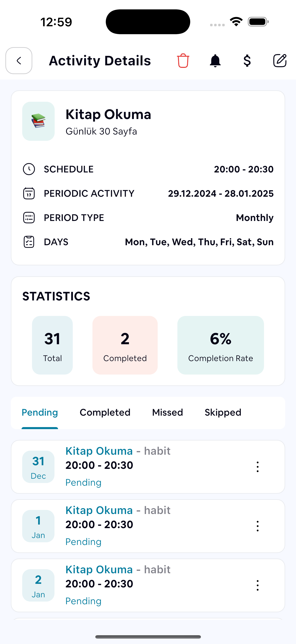Tap the dollar sign icon

coord(247,61)
